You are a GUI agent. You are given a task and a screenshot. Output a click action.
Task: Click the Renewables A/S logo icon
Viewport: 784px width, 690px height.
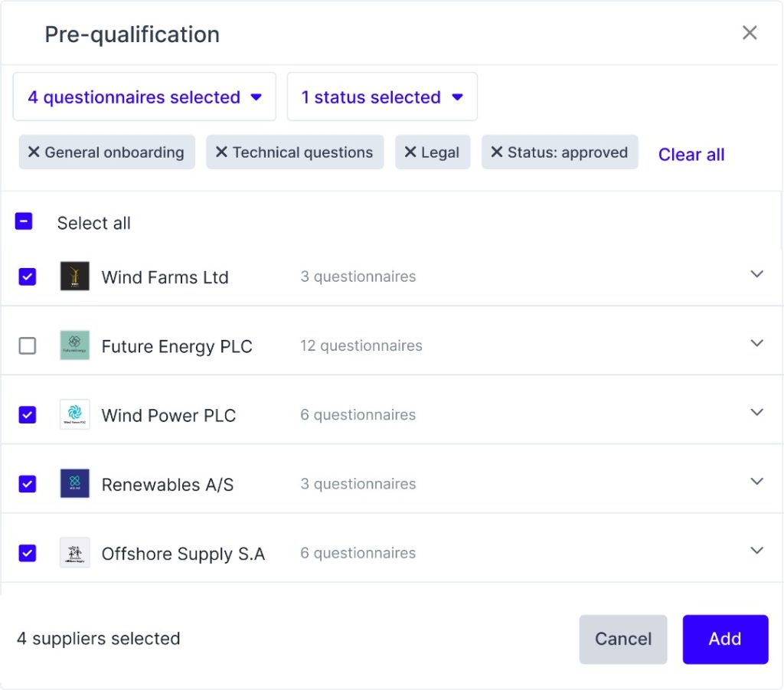pos(75,483)
